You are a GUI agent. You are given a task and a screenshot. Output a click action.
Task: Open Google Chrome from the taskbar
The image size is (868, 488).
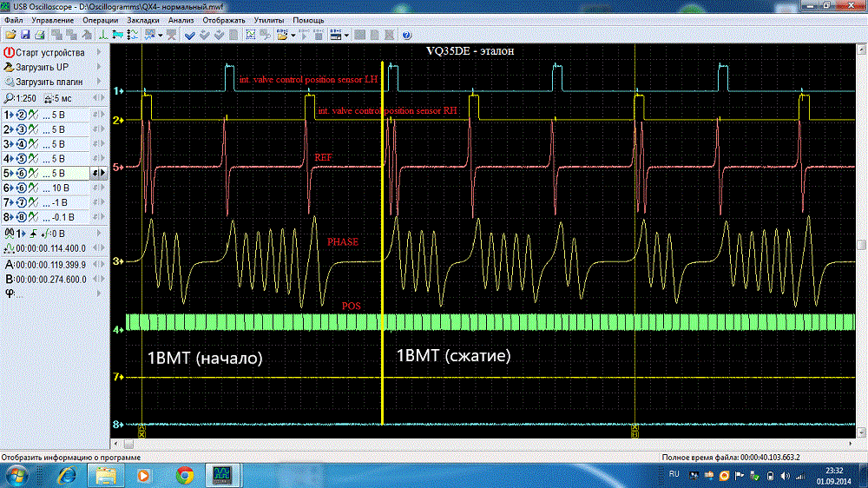coord(184,474)
